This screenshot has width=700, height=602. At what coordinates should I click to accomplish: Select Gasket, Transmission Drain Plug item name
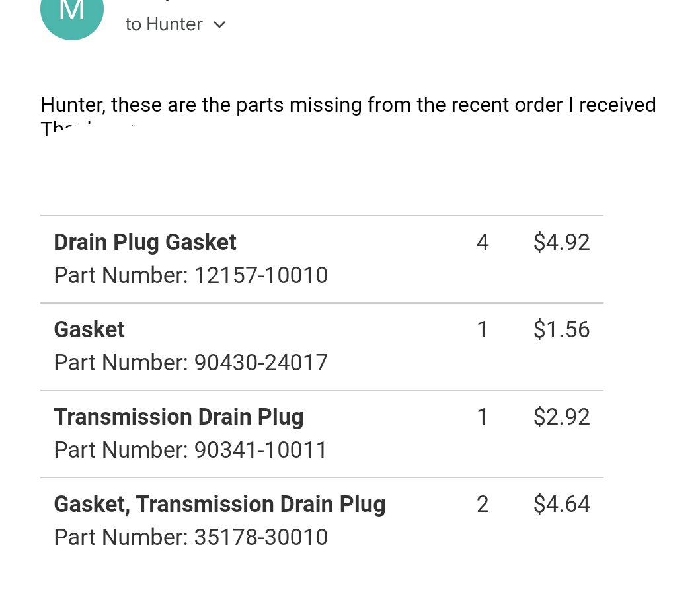point(219,505)
